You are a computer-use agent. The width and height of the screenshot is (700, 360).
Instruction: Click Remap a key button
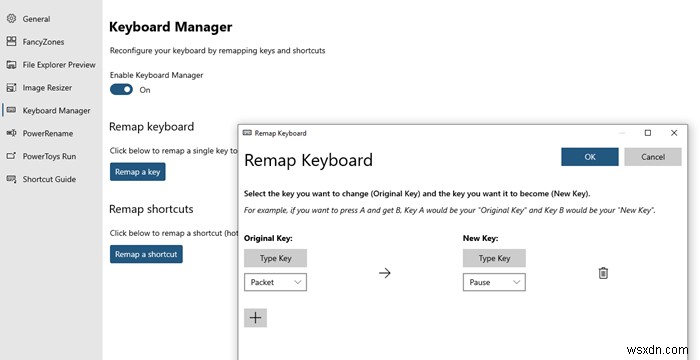138,172
